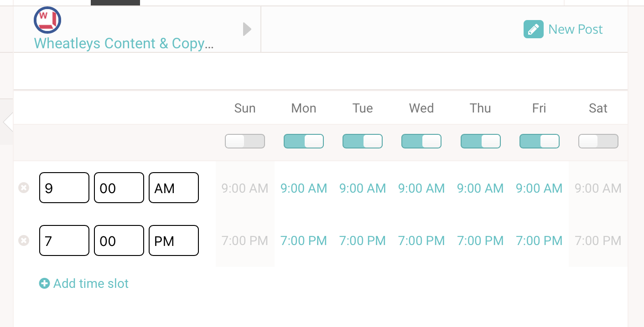Turn off the Wednesday toggle
The image size is (644, 327).
(x=421, y=141)
